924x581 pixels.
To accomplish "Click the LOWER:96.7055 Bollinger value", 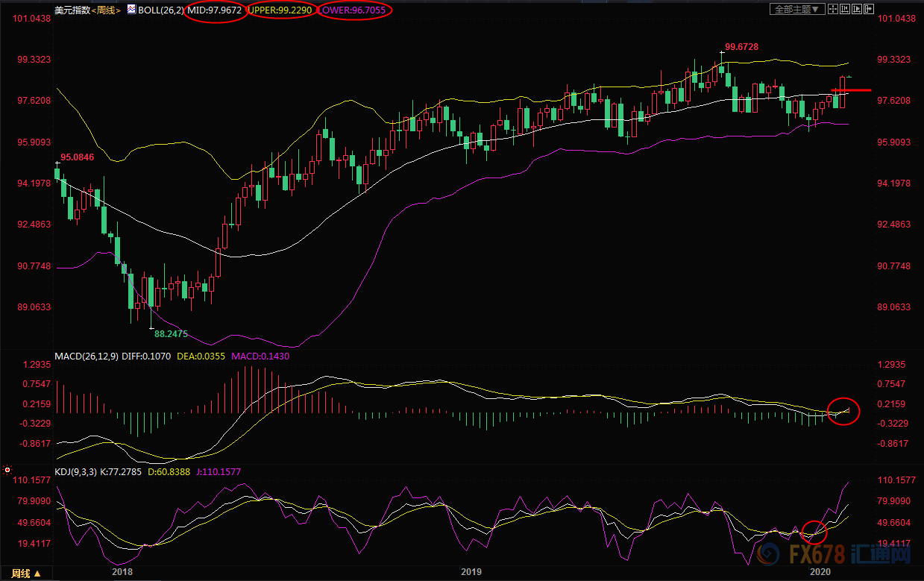I will click(x=356, y=10).
